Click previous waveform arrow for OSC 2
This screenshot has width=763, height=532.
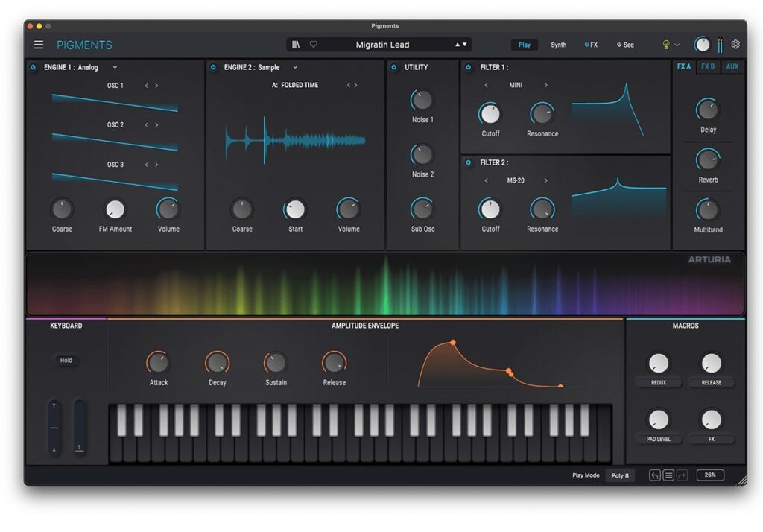pyautogui.click(x=147, y=125)
